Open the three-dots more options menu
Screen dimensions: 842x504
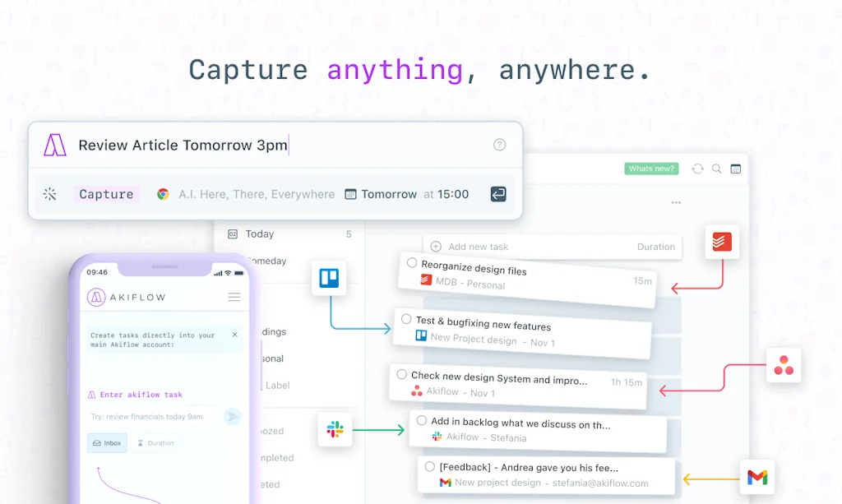[676, 202]
